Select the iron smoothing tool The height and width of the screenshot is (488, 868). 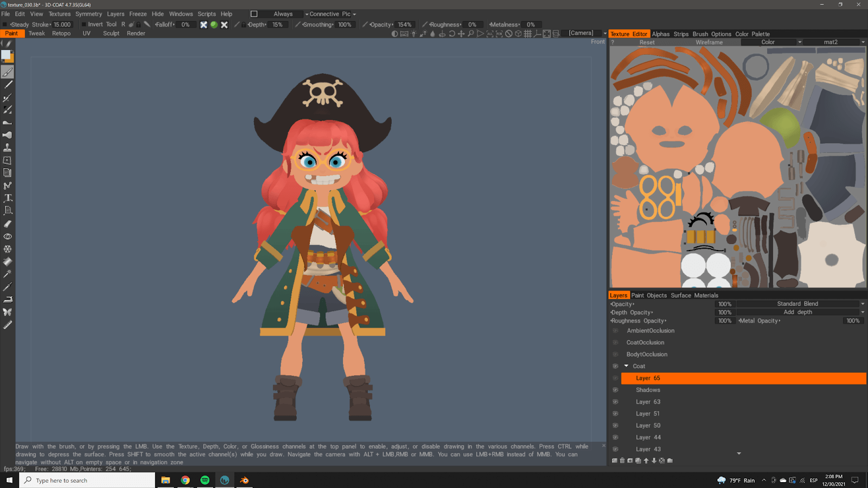click(8, 299)
